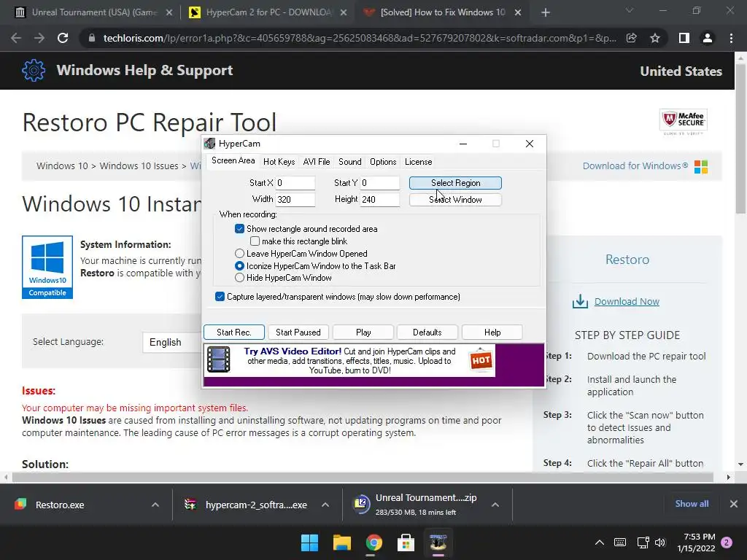The height and width of the screenshot is (560, 747).
Task: Select Iconize HyperCam Window to Task Bar
Action: tap(239, 266)
